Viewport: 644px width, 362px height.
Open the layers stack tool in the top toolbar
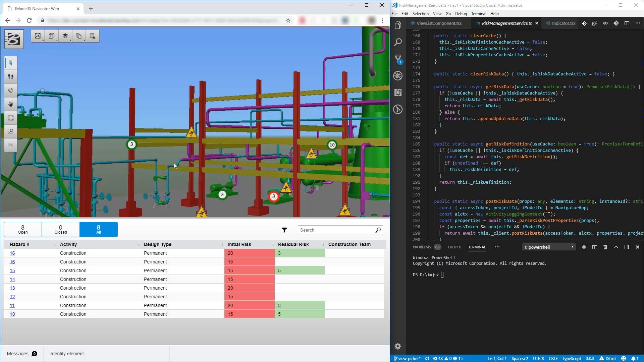point(65,36)
